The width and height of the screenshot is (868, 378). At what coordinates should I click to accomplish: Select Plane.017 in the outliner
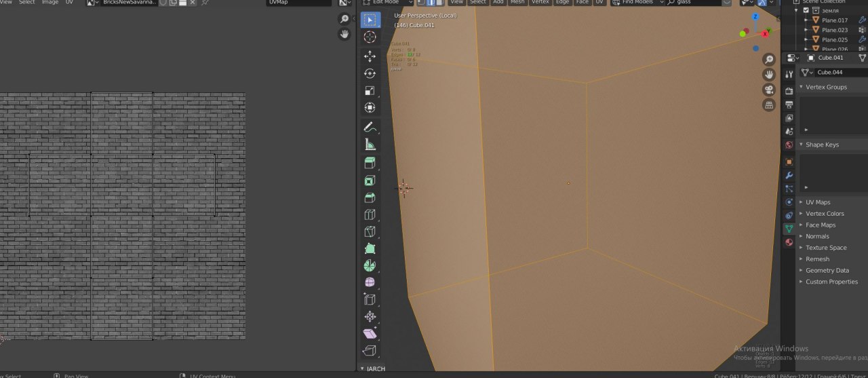click(835, 20)
